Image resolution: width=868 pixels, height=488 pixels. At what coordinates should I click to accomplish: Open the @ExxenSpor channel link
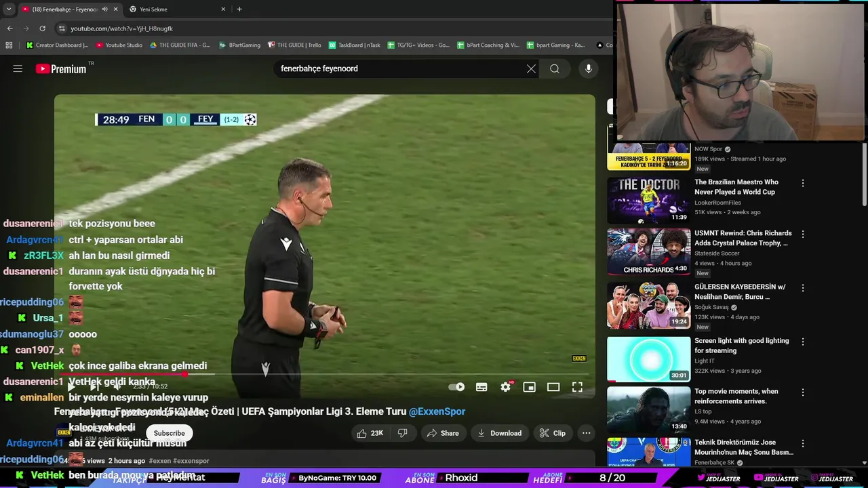click(437, 411)
